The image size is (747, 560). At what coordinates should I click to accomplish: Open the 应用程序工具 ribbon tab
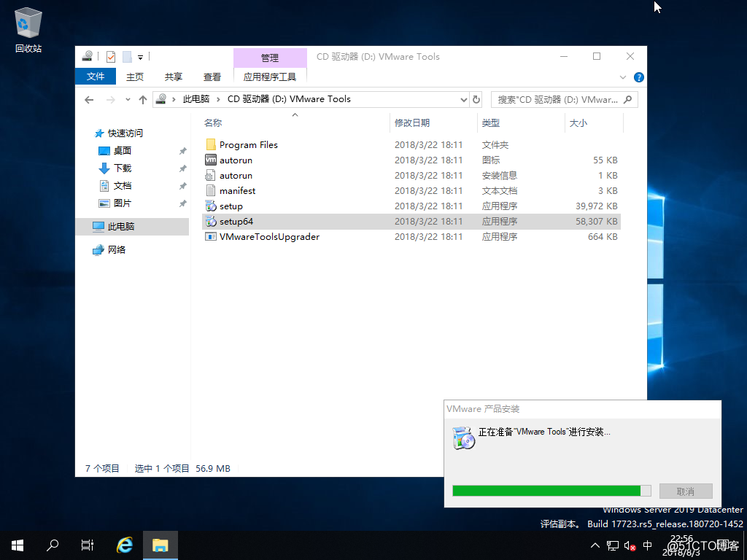pyautogui.click(x=270, y=77)
